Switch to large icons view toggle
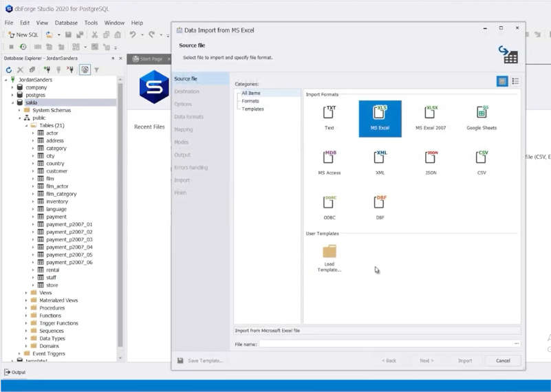The image size is (551, 392). pos(502,81)
